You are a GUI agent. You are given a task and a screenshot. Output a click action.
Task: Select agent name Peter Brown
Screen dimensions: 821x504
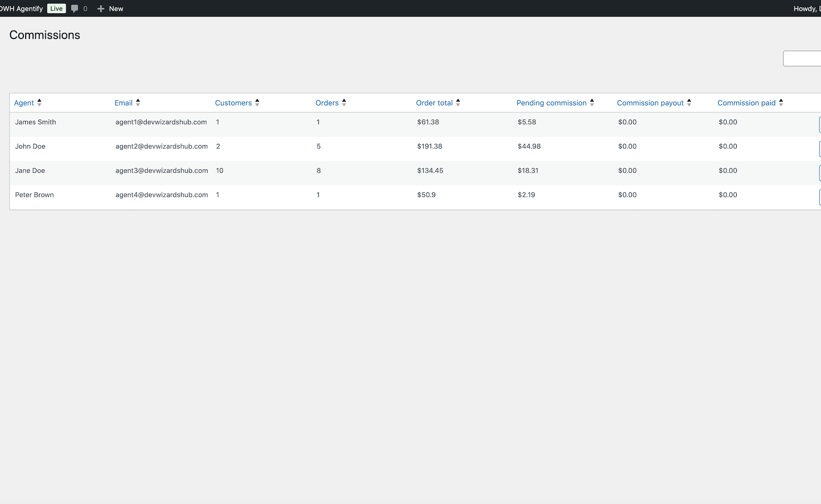tap(34, 195)
